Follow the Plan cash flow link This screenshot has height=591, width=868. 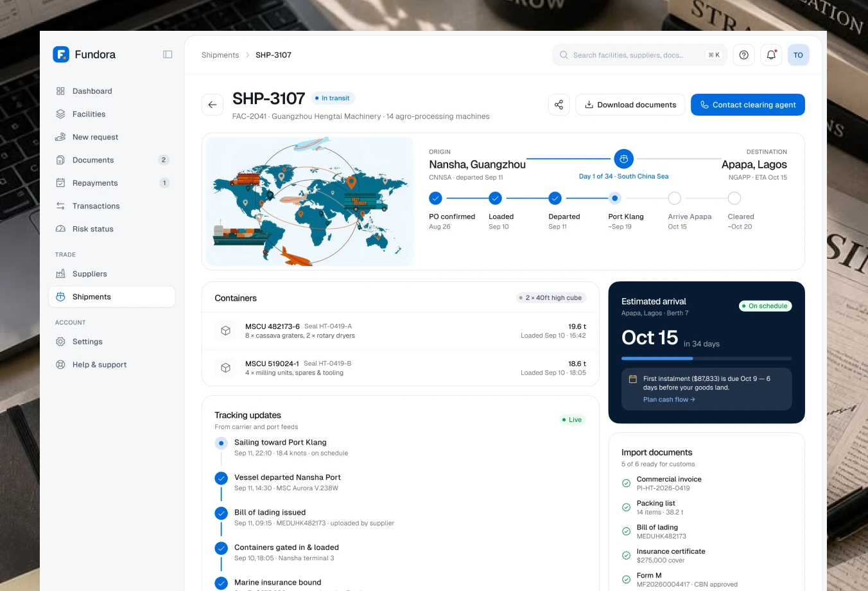669,400
